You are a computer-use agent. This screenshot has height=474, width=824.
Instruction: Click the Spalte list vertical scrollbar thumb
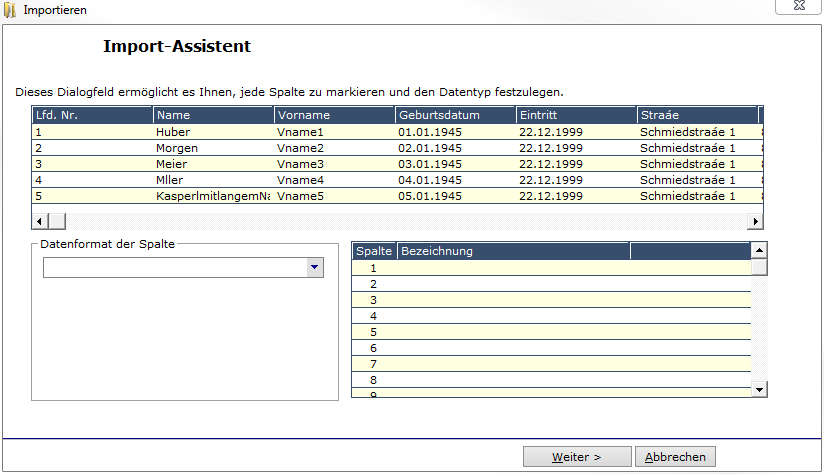click(759, 267)
